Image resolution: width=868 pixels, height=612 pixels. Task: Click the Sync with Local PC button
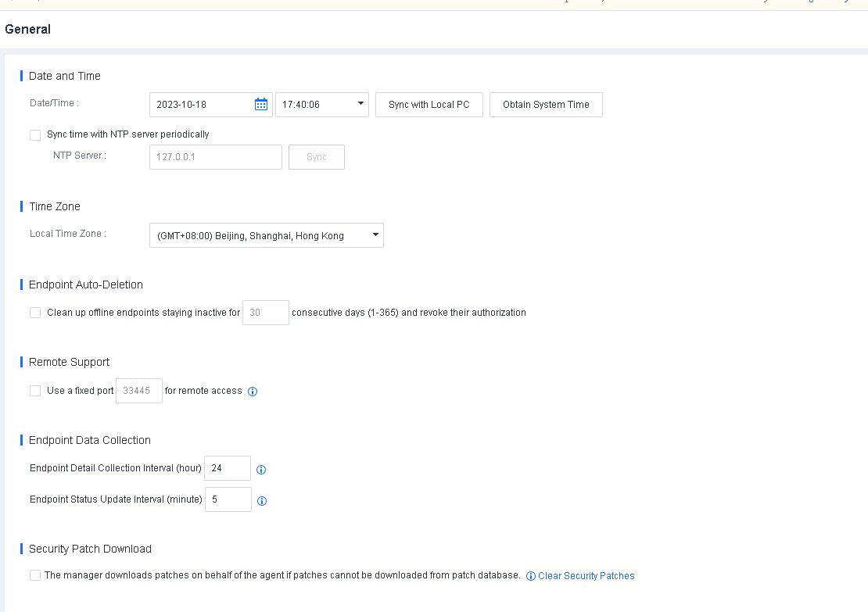coord(429,105)
